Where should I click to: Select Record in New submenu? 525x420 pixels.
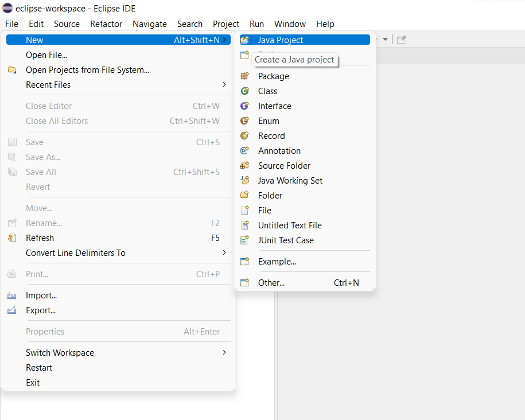click(x=305, y=135)
